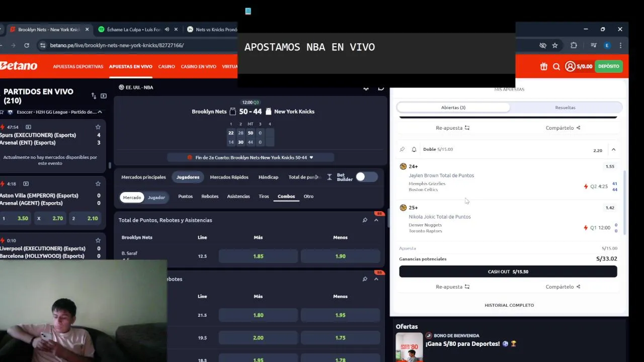
Task: Click the video icon on Spurs match row
Action: click(x=28, y=127)
